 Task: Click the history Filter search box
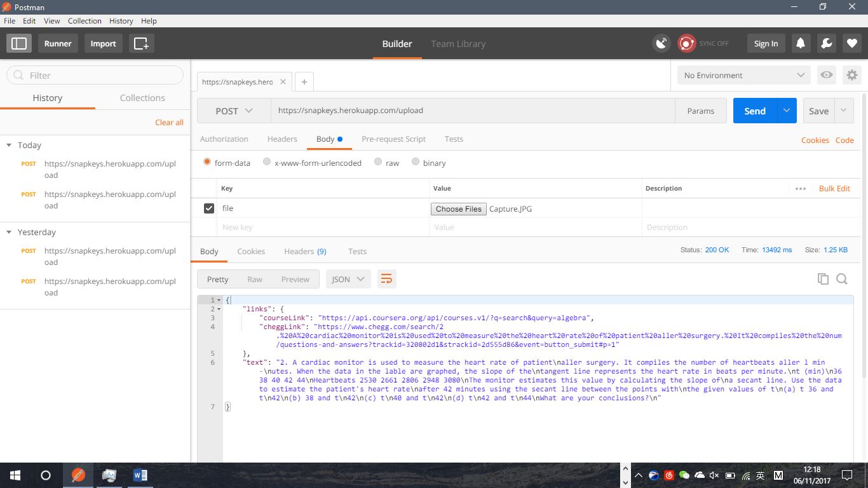95,75
